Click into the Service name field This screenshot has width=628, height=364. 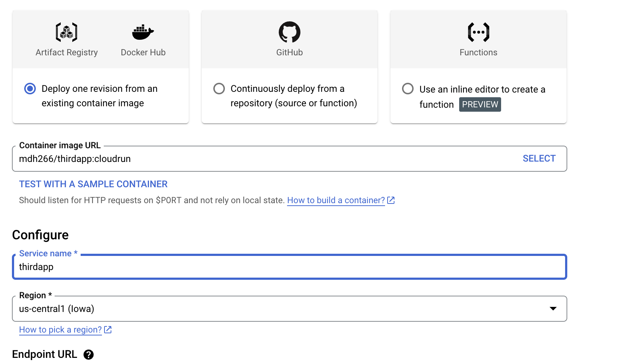pyautogui.click(x=290, y=267)
